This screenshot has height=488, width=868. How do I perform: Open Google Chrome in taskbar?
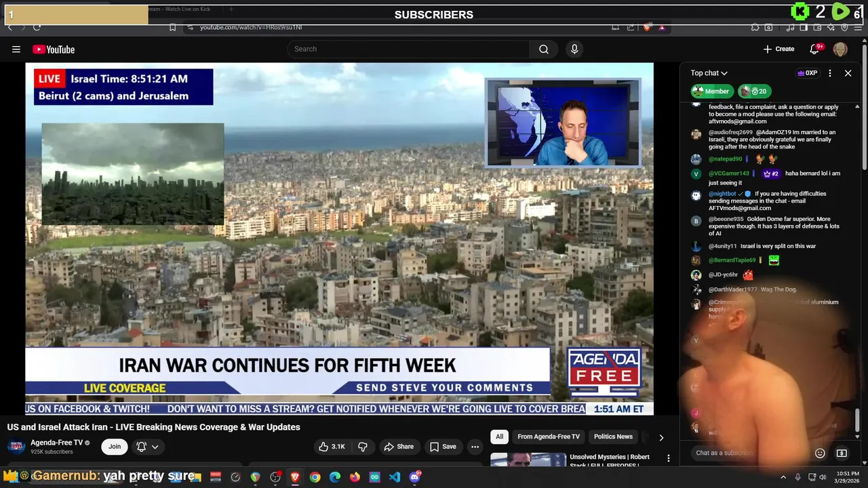click(x=315, y=477)
